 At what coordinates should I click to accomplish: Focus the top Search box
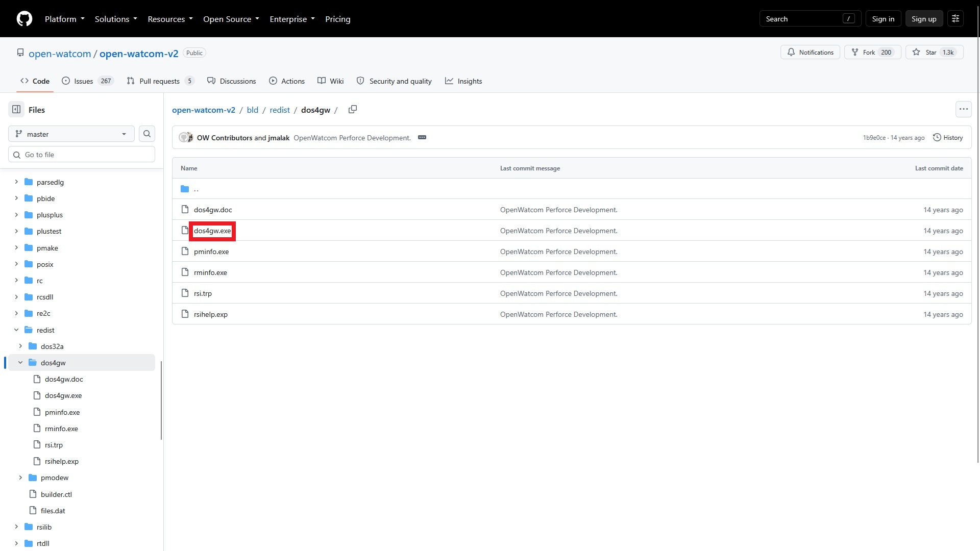click(x=810, y=19)
